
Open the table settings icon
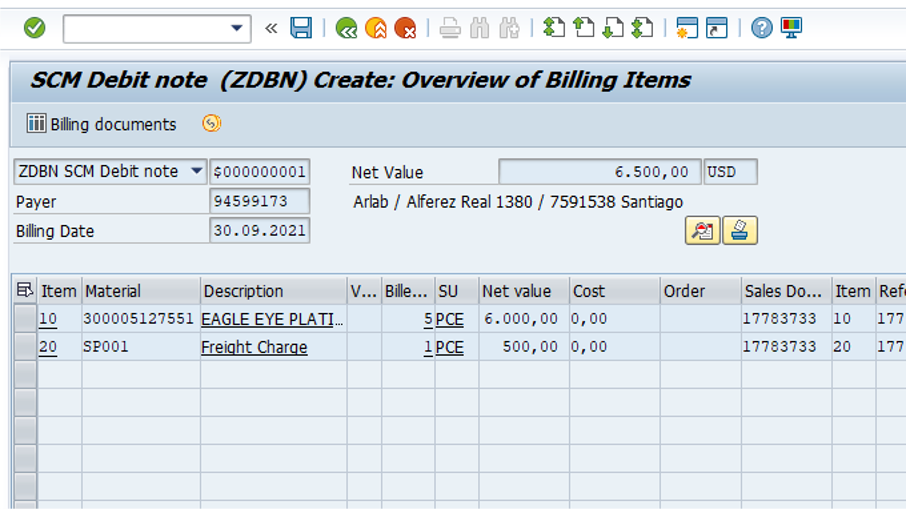tap(24, 290)
